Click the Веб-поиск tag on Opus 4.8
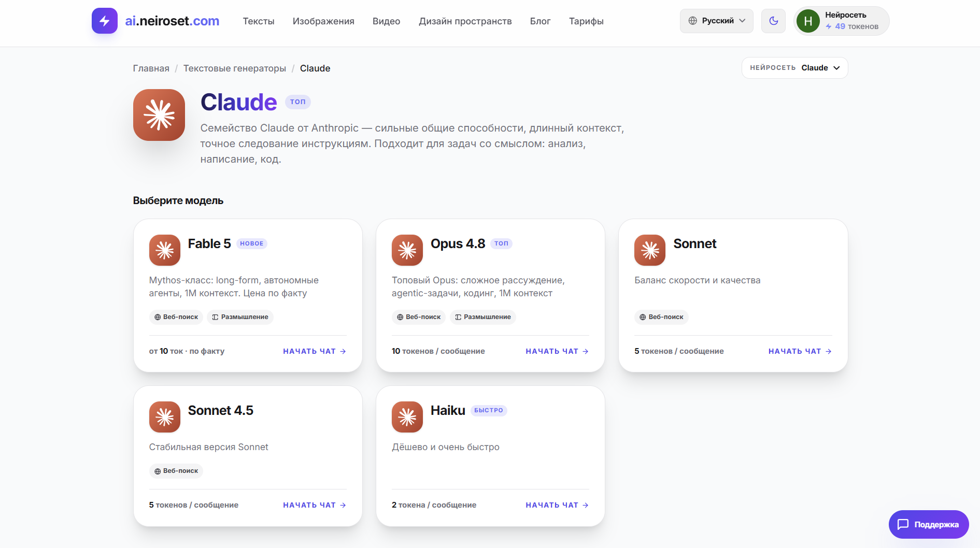Viewport: 980px width, 548px height. point(418,317)
